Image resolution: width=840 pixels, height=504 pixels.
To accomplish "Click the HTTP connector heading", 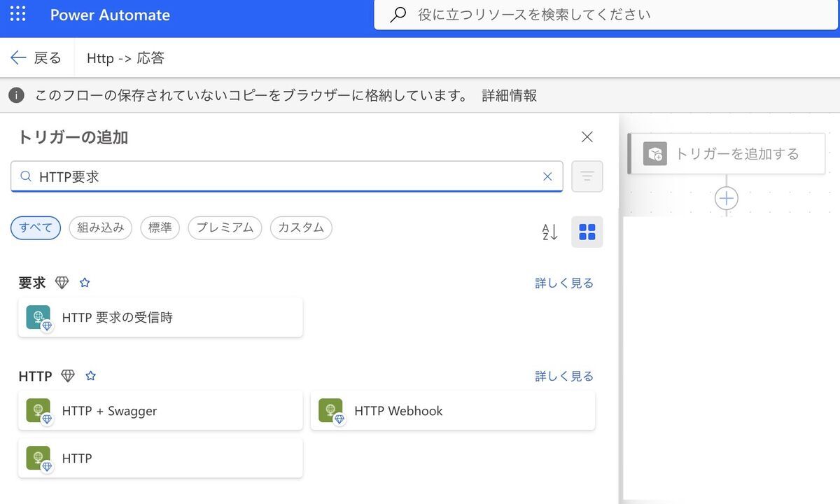I will point(35,376).
